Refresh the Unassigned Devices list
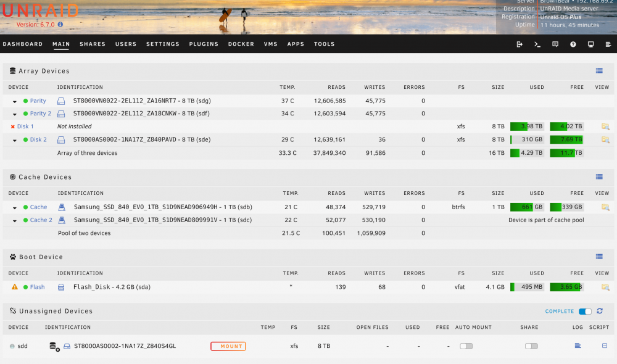 (600, 311)
